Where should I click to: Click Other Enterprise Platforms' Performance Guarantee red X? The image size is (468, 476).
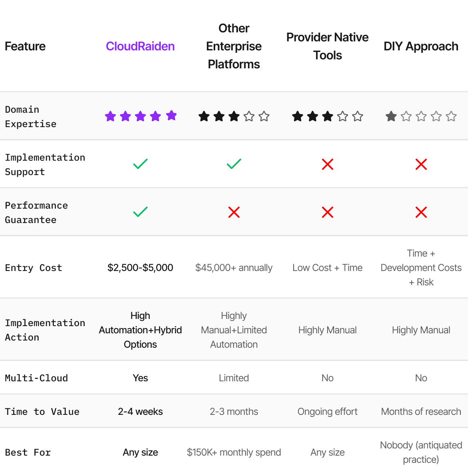(234, 212)
